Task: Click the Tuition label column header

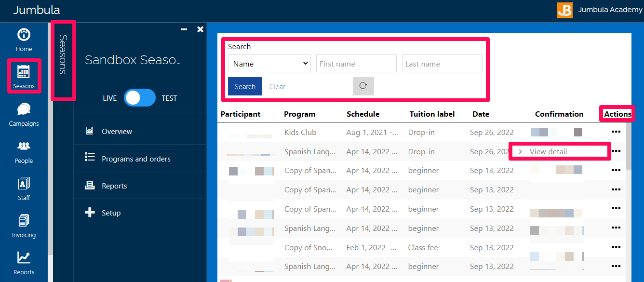Action: point(432,114)
